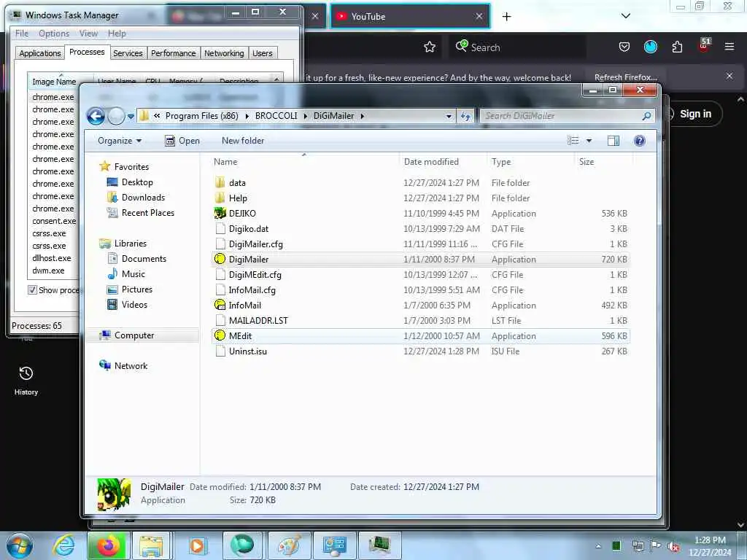Click DigiMailer thumbnail in details pane
The image size is (747, 560).
114,494
